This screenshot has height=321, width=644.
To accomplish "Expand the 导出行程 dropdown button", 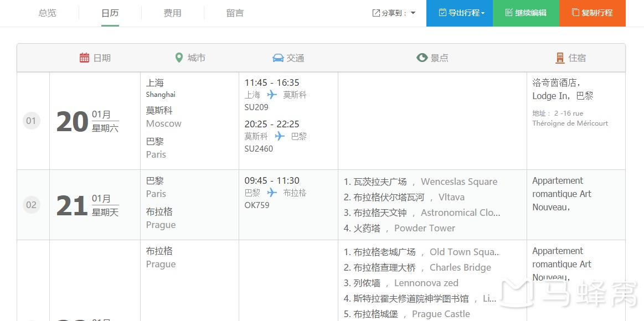I will pos(460,13).
